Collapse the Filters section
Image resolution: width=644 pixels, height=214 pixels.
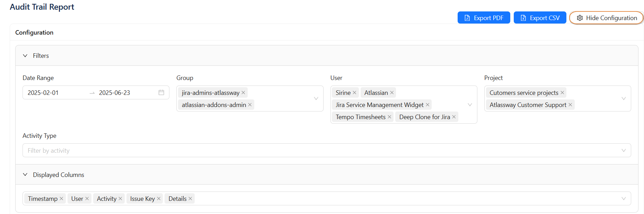click(x=25, y=56)
